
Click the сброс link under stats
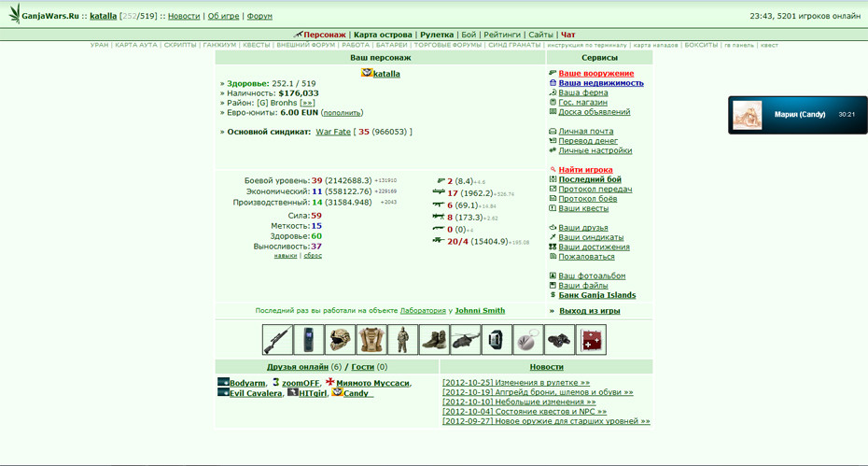[313, 256]
